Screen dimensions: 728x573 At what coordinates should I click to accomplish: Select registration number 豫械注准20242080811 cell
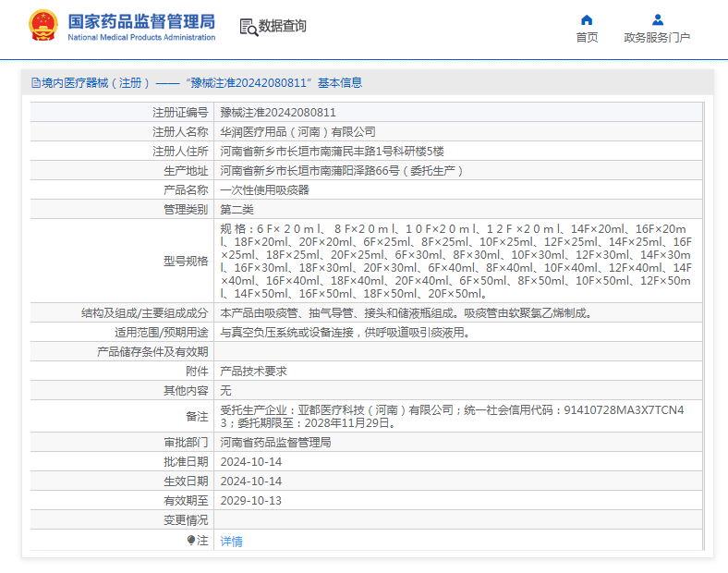(458, 113)
